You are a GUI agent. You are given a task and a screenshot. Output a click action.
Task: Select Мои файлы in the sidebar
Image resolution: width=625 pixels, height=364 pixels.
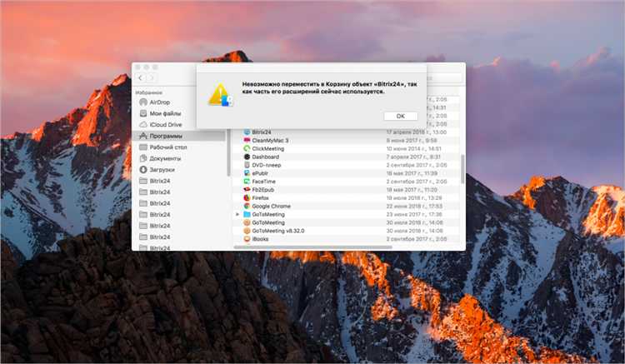165,113
